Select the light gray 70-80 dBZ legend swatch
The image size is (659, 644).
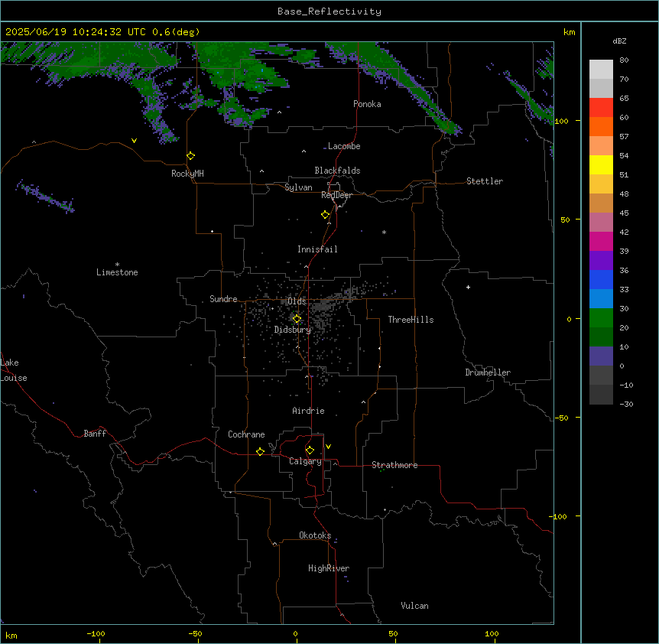(x=601, y=69)
